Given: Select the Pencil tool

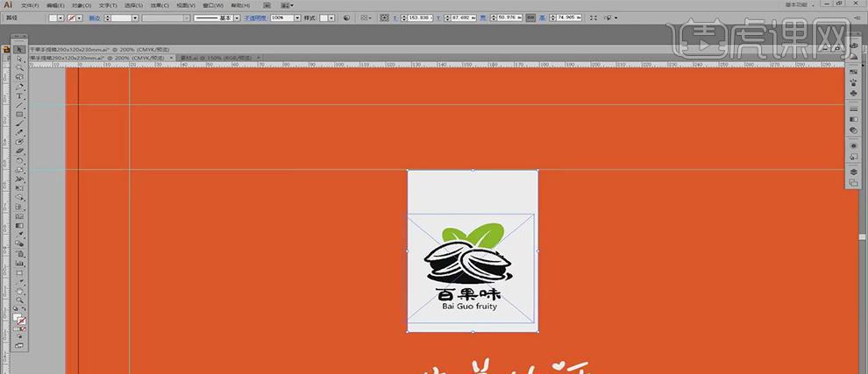Looking at the screenshot, I should [x=19, y=133].
